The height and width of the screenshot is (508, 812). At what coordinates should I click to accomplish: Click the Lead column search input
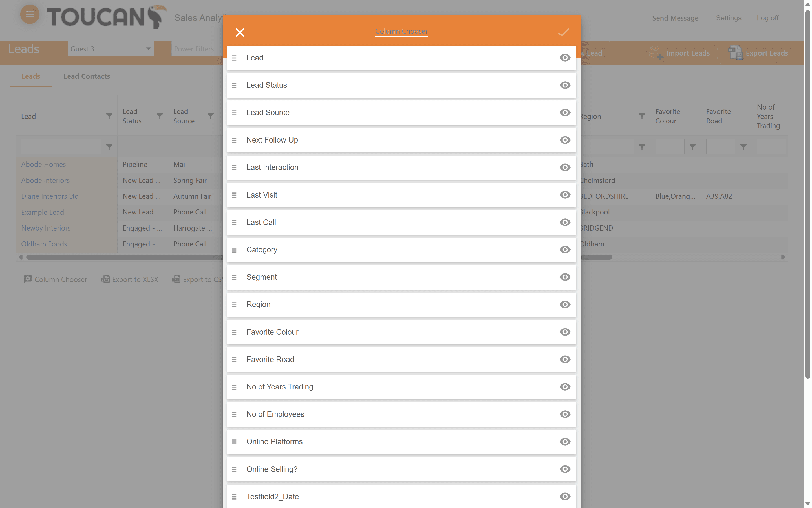(x=61, y=147)
